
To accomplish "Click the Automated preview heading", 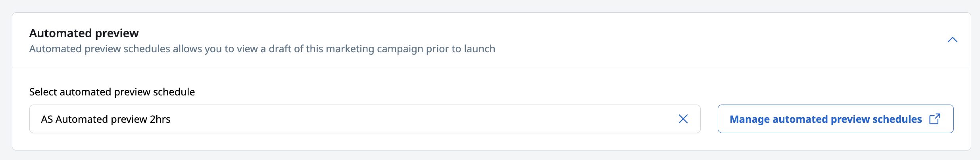I will (x=84, y=33).
